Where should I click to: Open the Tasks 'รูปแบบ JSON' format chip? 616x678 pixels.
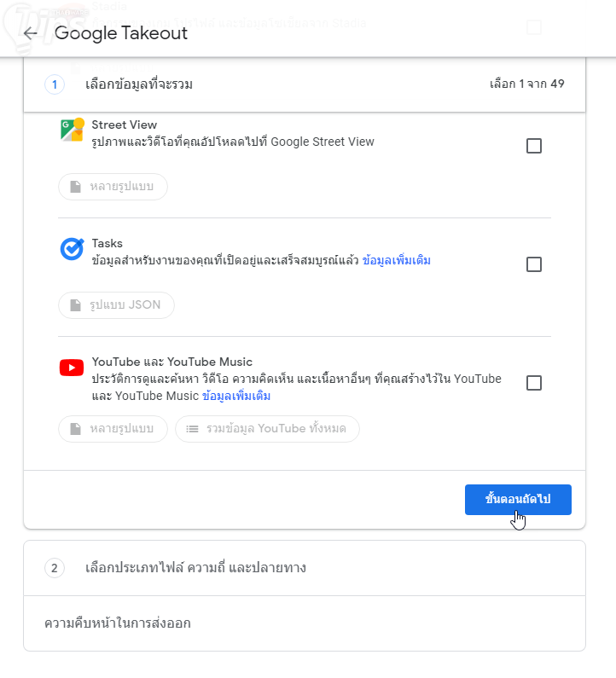click(116, 305)
